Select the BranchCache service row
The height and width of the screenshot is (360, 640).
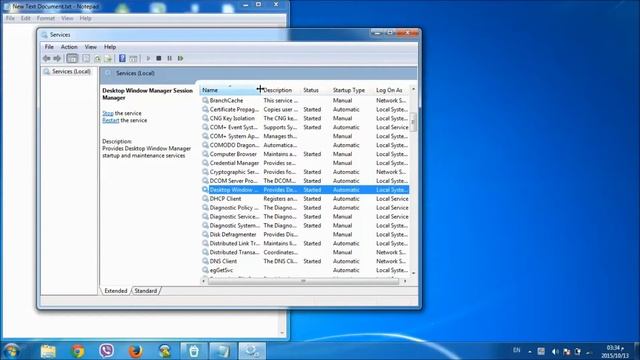click(305, 100)
